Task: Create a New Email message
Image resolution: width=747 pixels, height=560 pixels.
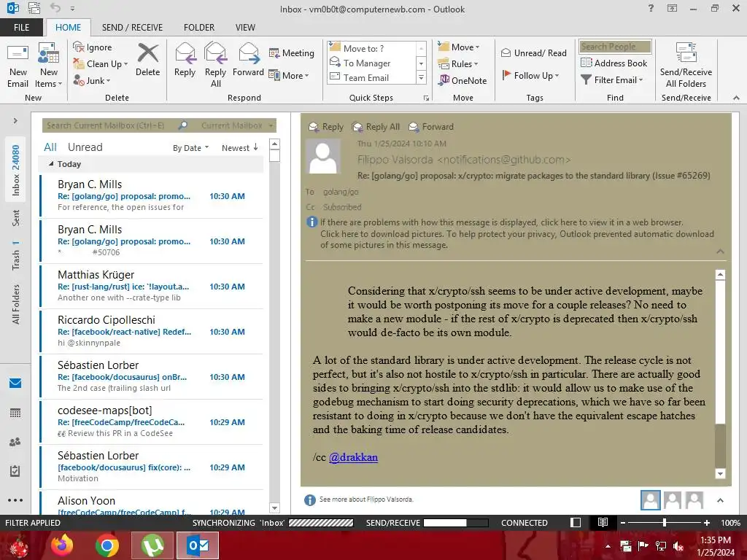Action: 18,65
